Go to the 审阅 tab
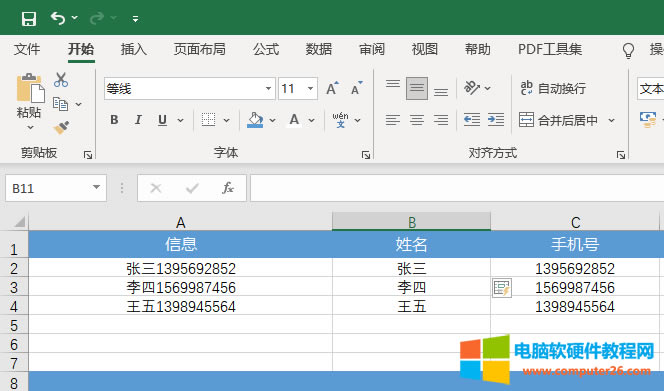664x391 pixels. coord(372,49)
